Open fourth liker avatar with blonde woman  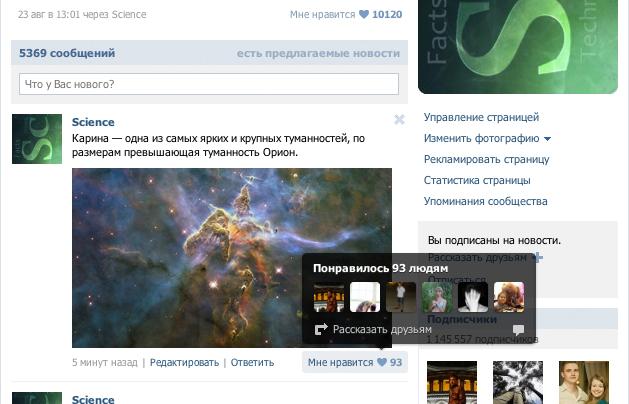pos(437,297)
